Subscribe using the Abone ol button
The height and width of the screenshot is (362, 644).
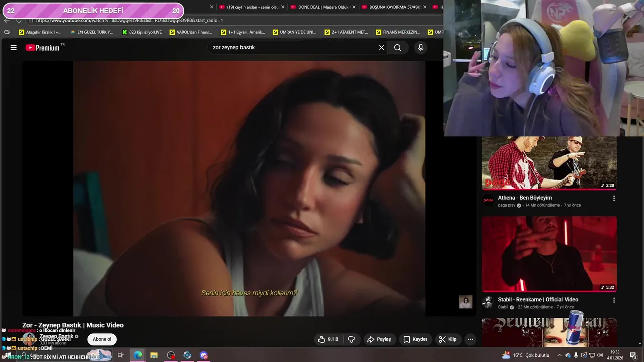(x=102, y=339)
